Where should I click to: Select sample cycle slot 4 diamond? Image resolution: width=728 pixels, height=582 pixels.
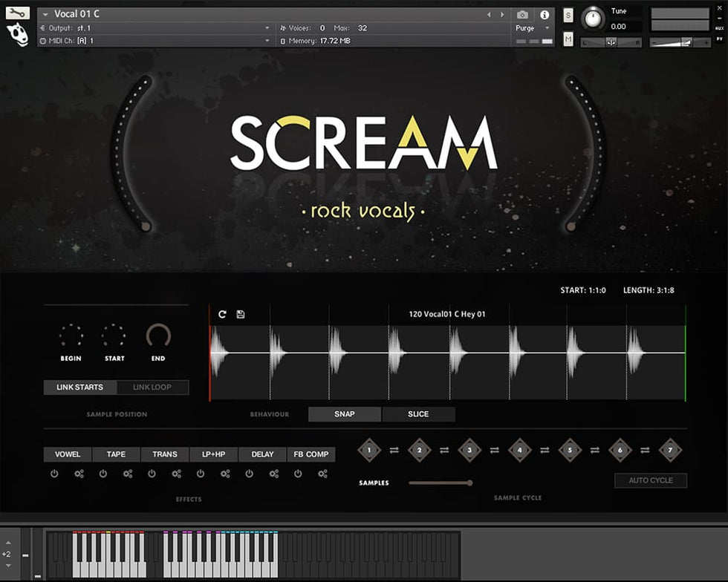pos(519,450)
